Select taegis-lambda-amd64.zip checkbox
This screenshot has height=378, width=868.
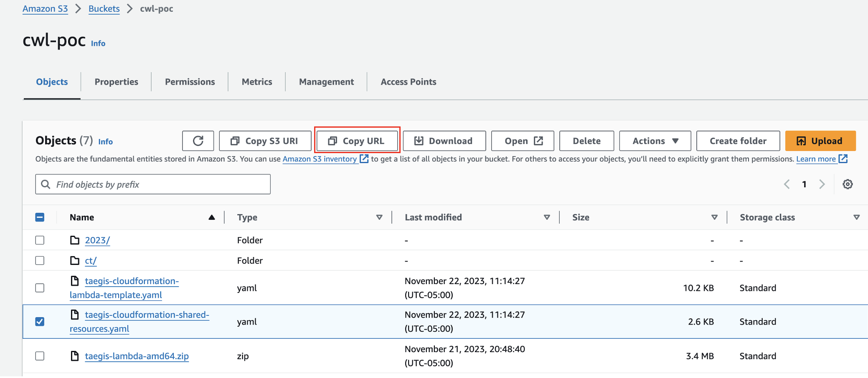tap(40, 356)
